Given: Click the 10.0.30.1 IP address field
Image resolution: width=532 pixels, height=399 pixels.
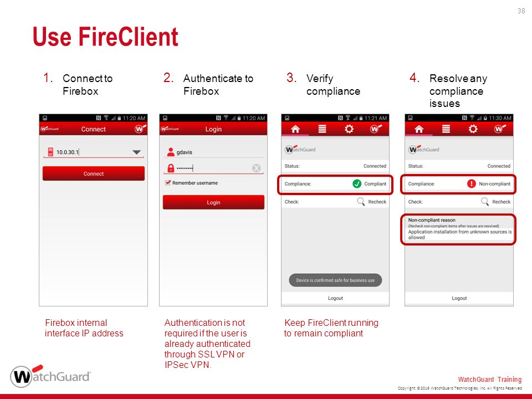Looking at the screenshot, I should click(93, 152).
